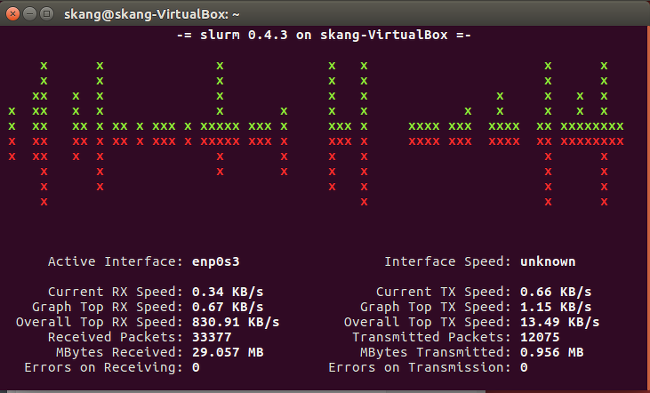This screenshot has height=393, width=650.
Task: Select the 0.34 KB/s value
Action: coord(228,292)
